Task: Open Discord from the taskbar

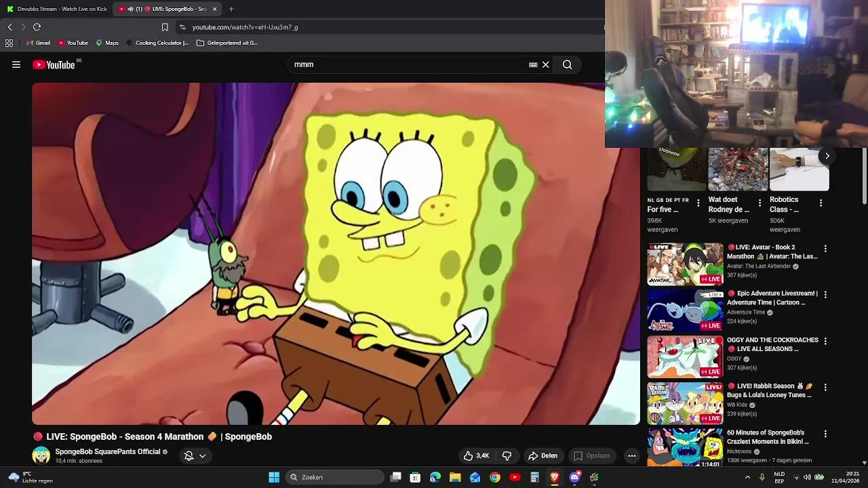Action: pos(574,477)
